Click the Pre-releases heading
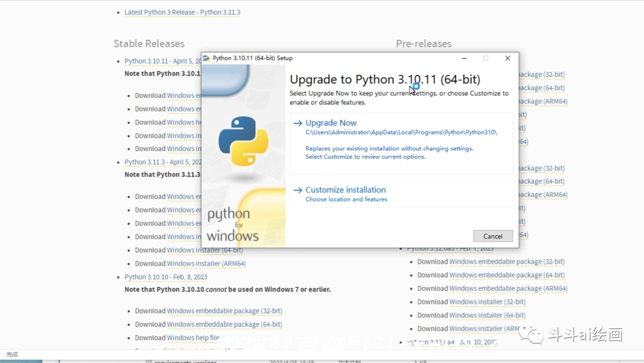This screenshot has height=363, width=644. 423,44
